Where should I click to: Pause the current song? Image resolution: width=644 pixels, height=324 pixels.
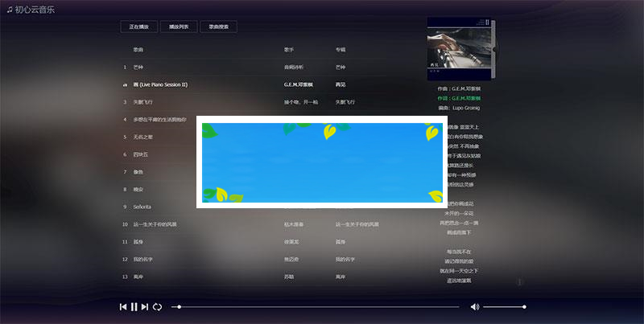point(134,307)
